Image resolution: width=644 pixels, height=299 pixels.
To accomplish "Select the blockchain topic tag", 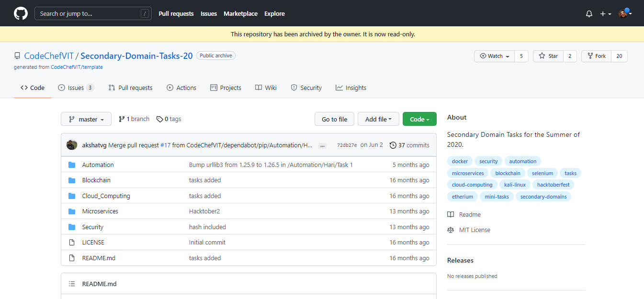I will (x=508, y=173).
